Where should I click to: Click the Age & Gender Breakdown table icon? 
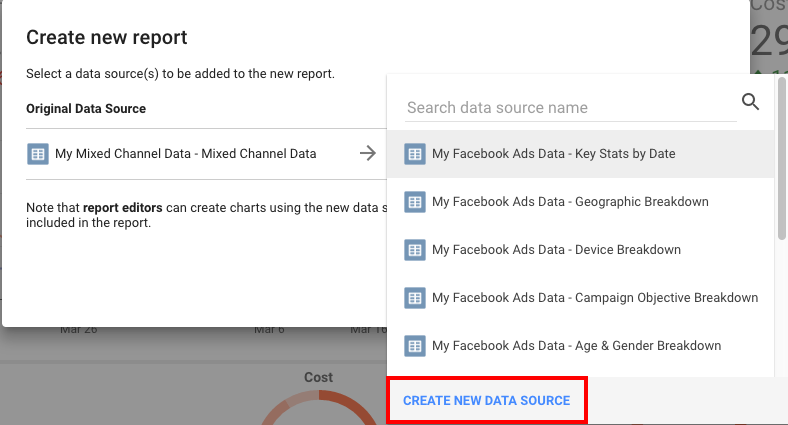coord(415,346)
